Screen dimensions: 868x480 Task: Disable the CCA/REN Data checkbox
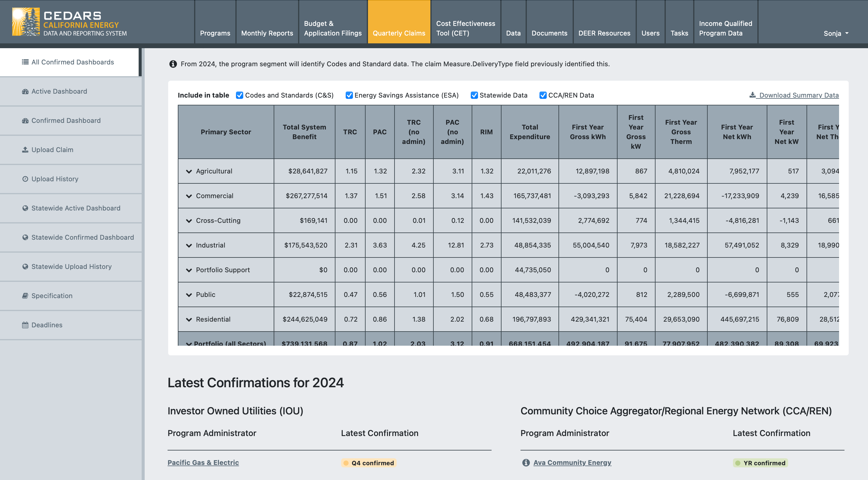[x=543, y=95]
